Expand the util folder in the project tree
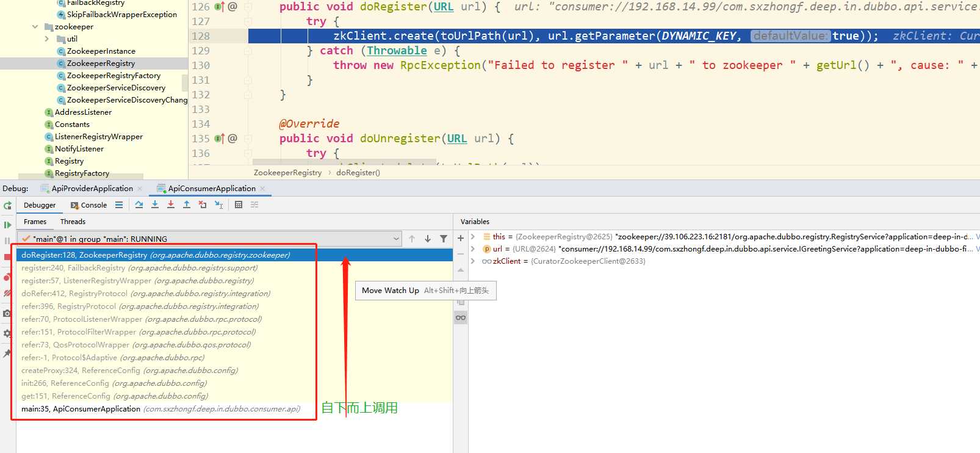 pyautogui.click(x=47, y=39)
